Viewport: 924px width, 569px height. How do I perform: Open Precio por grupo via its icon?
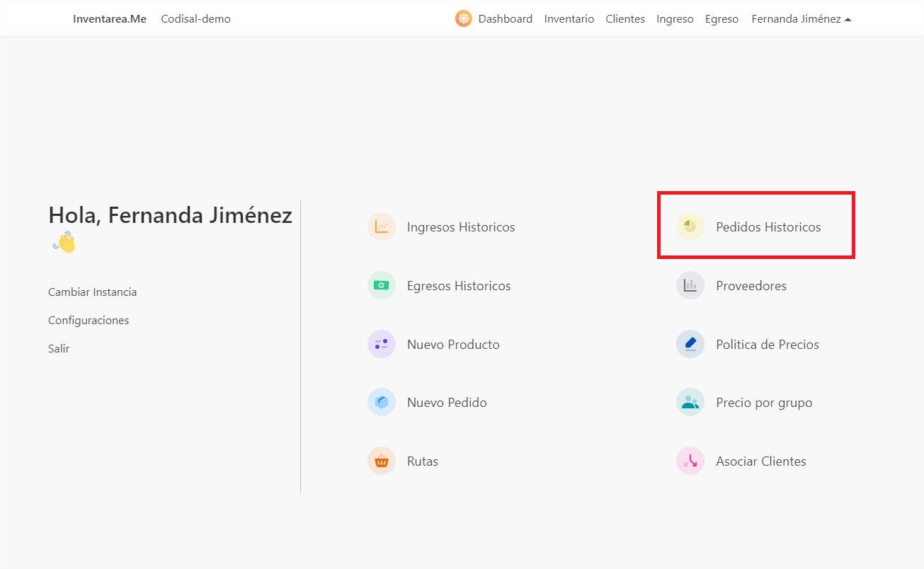690,401
